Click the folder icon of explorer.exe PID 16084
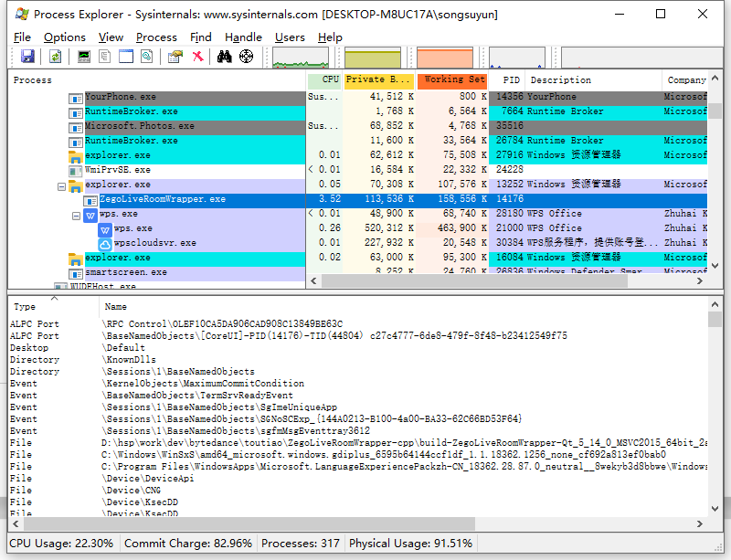 pyautogui.click(x=76, y=259)
